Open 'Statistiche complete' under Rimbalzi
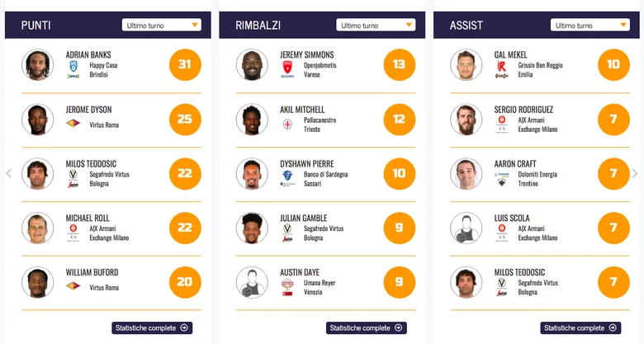Viewport: 644px width, 344px height. pos(367,328)
